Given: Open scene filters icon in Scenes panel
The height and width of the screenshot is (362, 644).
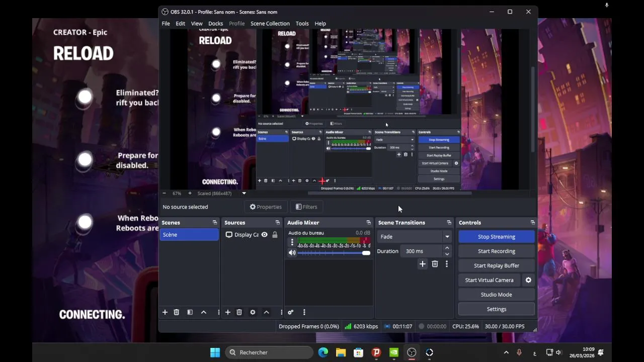Looking at the screenshot, I should point(190,312).
